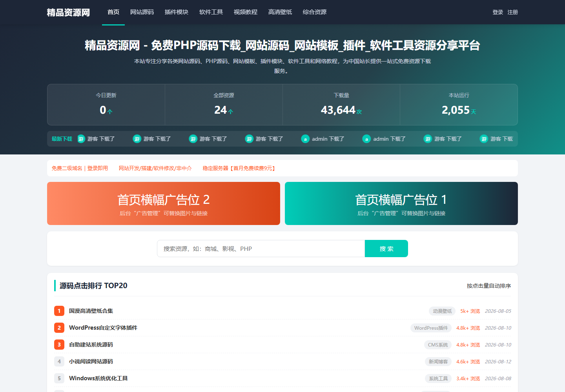Click the first admin avatar icon in download ticker
Screen dimensions: 565x392
[305, 139]
